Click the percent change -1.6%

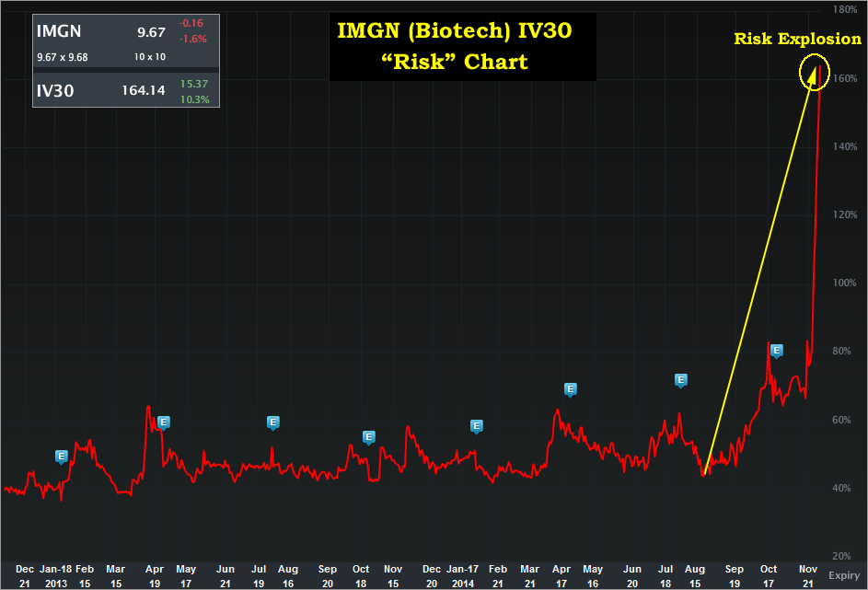pos(192,39)
